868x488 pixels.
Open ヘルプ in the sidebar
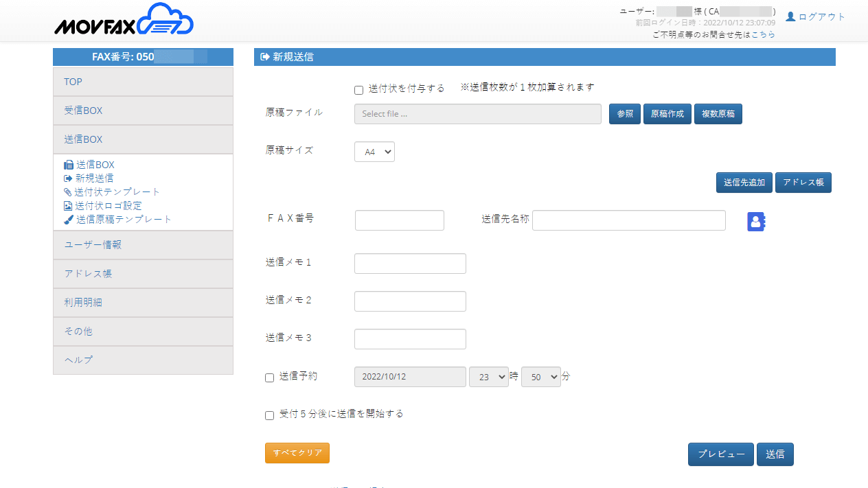(x=143, y=360)
